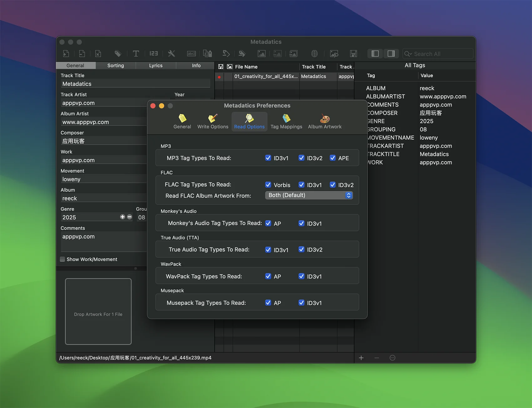The image size is (532, 408).
Task: Uncheck MP3 APE checkbox
Action: 333,158
